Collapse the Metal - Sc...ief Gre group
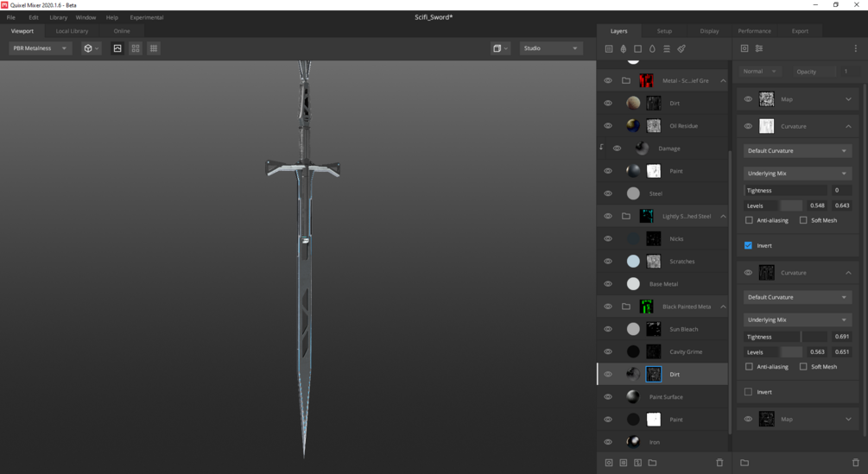868x474 pixels. click(x=723, y=81)
